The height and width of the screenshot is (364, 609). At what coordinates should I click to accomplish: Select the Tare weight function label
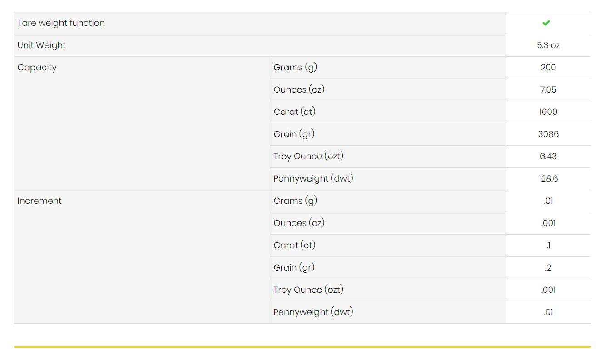tap(61, 23)
